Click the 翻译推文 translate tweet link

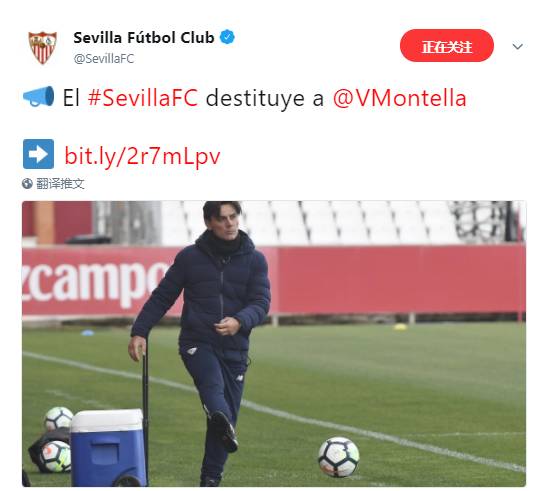[x=60, y=183]
